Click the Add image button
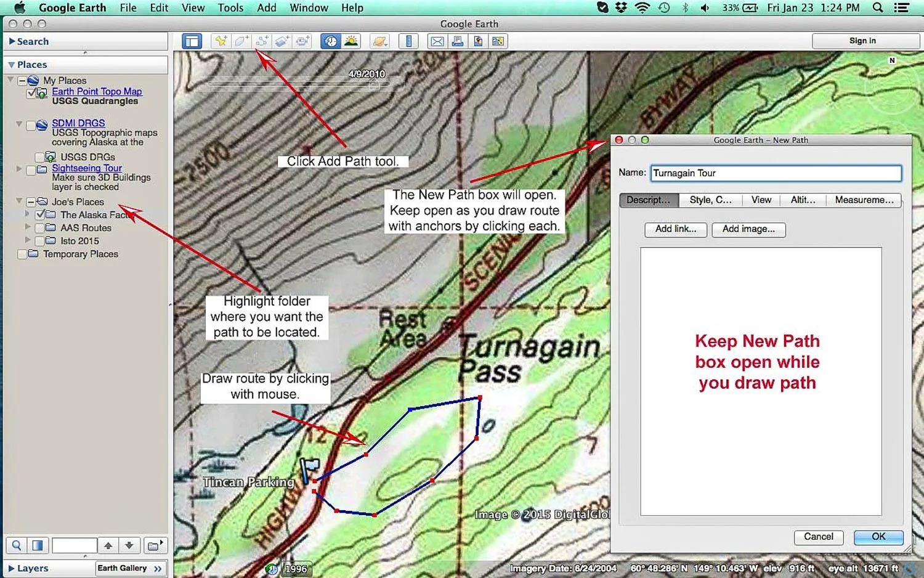Image resolution: width=924 pixels, height=578 pixels. [x=748, y=229]
